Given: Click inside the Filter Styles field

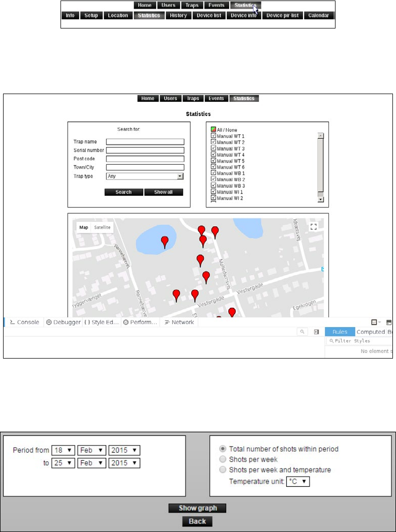Looking at the screenshot, I should coord(359,341).
